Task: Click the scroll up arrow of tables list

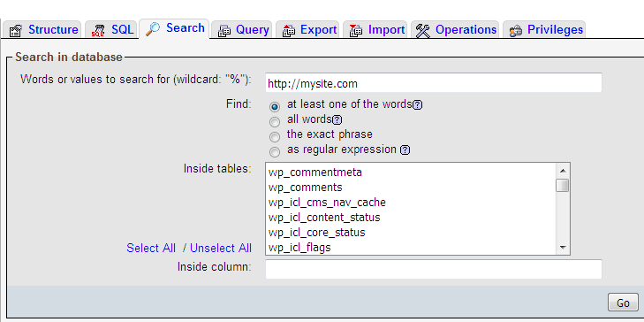Action: pyautogui.click(x=563, y=170)
